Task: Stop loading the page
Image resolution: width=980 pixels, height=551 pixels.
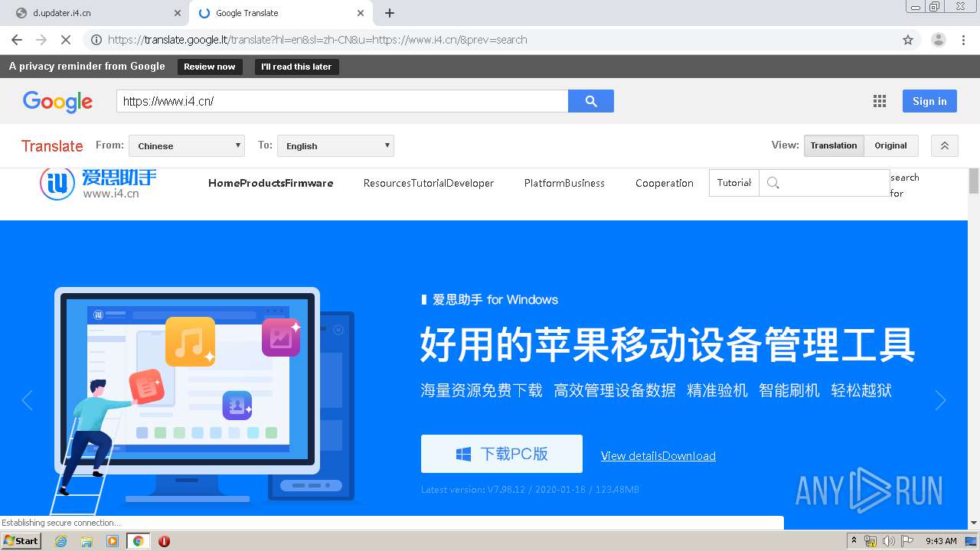Action: [x=66, y=40]
